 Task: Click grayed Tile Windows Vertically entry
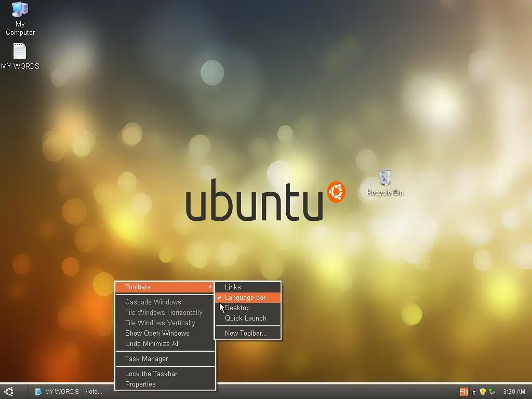coord(165,323)
